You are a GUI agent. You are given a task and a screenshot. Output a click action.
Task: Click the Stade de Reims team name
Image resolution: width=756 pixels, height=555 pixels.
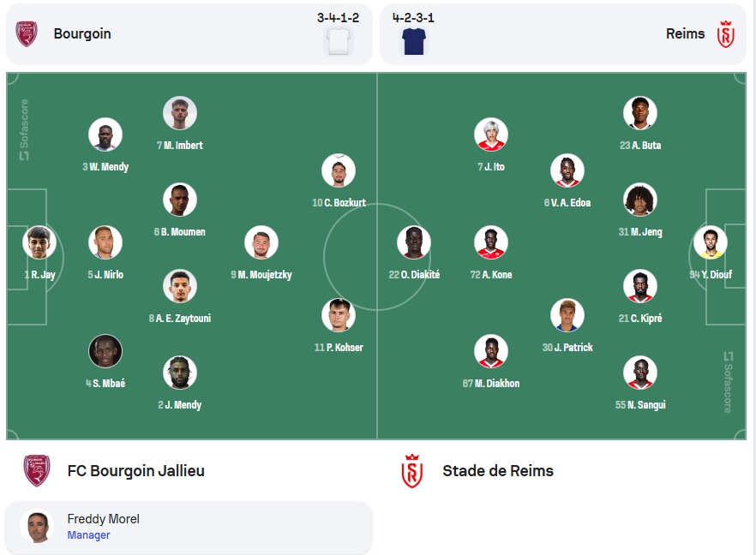click(498, 471)
